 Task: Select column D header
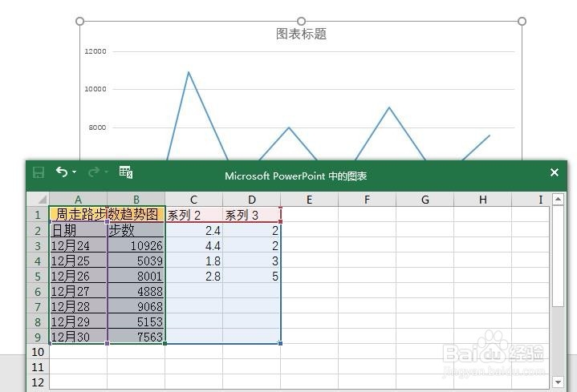[252, 200]
